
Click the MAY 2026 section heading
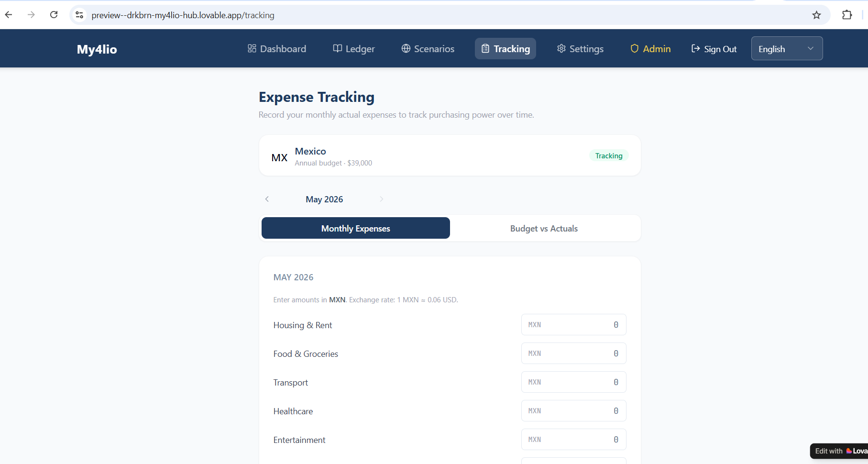[293, 277]
